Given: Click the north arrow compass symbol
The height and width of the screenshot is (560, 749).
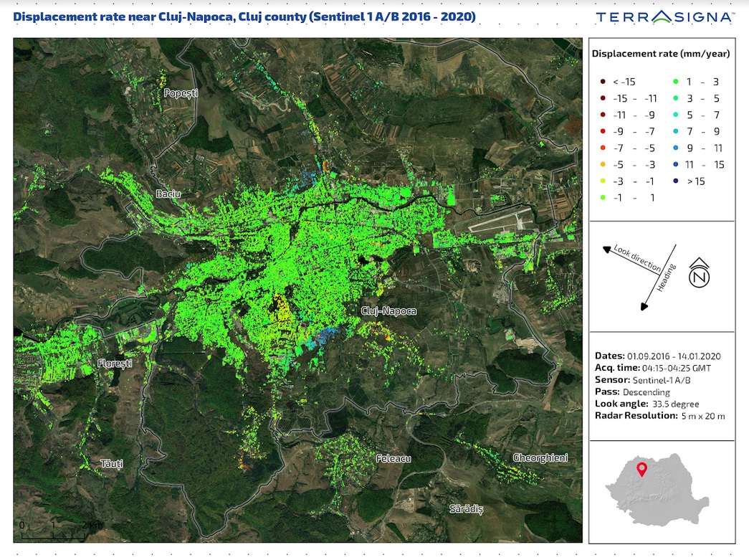Looking at the screenshot, I should 700,275.
